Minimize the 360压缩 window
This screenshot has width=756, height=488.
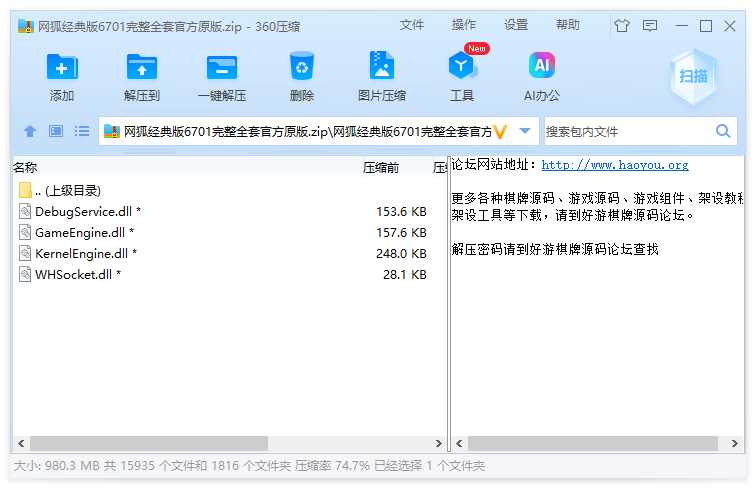click(681, 26)
